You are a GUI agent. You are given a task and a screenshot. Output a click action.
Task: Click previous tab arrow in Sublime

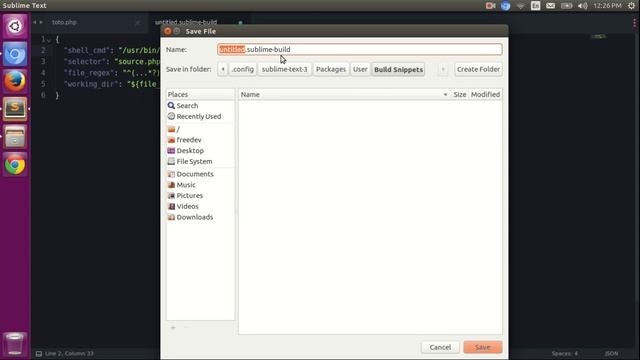35,22
